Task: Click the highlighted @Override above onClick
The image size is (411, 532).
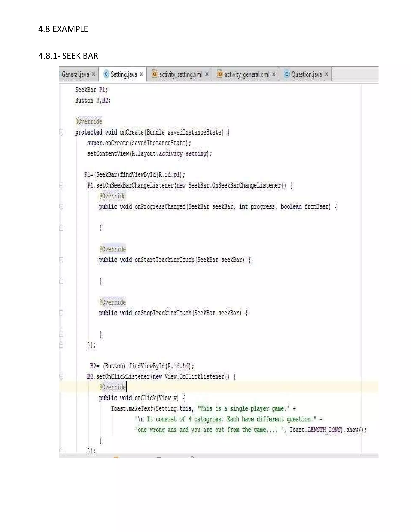Action: click(113, 387)
